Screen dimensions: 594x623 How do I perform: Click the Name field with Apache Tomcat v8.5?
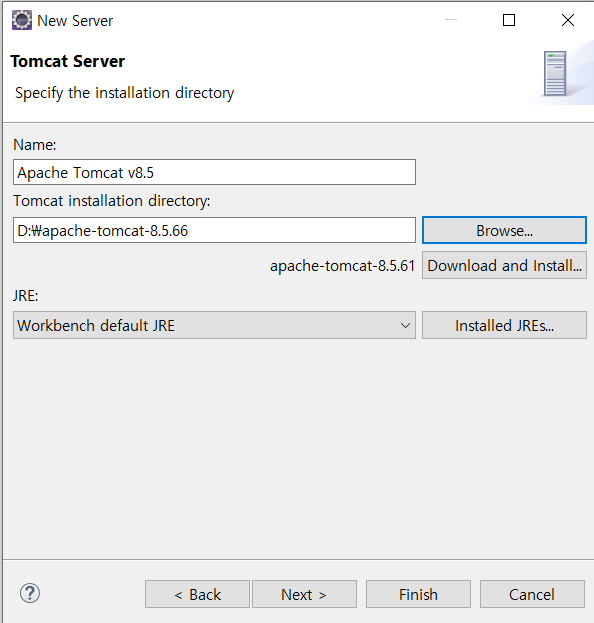(x=215, y=172)
